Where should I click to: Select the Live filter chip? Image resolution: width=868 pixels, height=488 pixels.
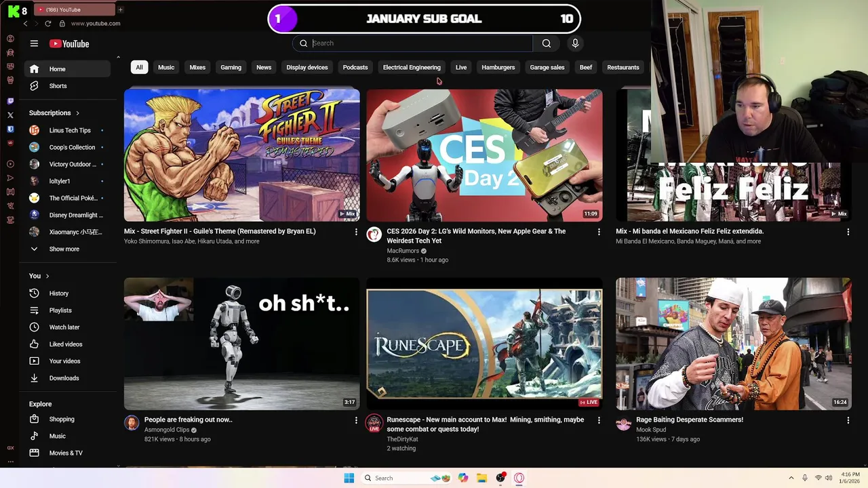461,67
